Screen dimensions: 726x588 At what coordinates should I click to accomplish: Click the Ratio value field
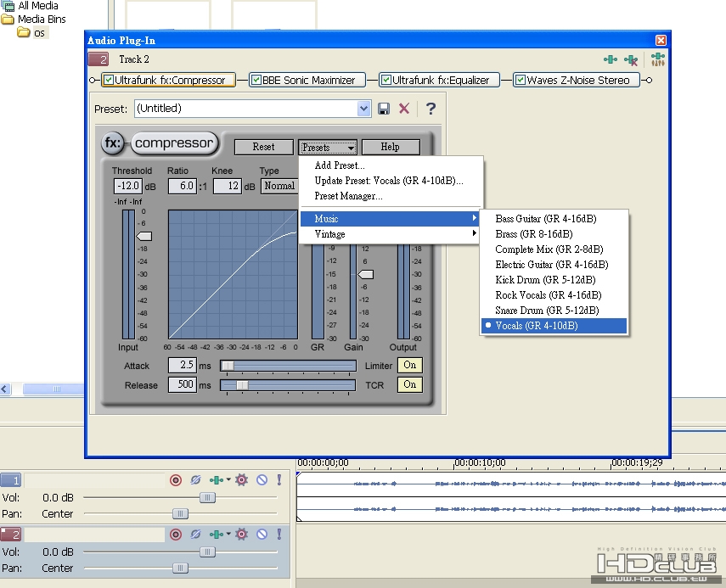(x=183, y=186)
